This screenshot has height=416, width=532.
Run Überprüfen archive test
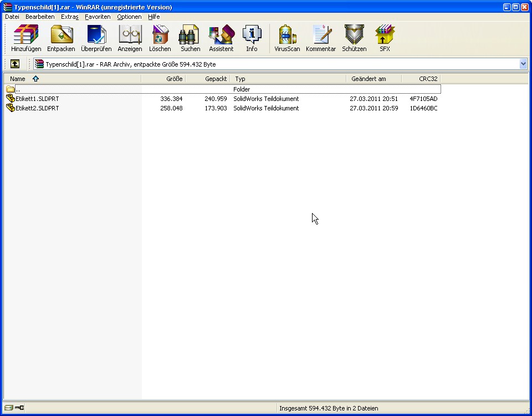click(x=96, y=38)
